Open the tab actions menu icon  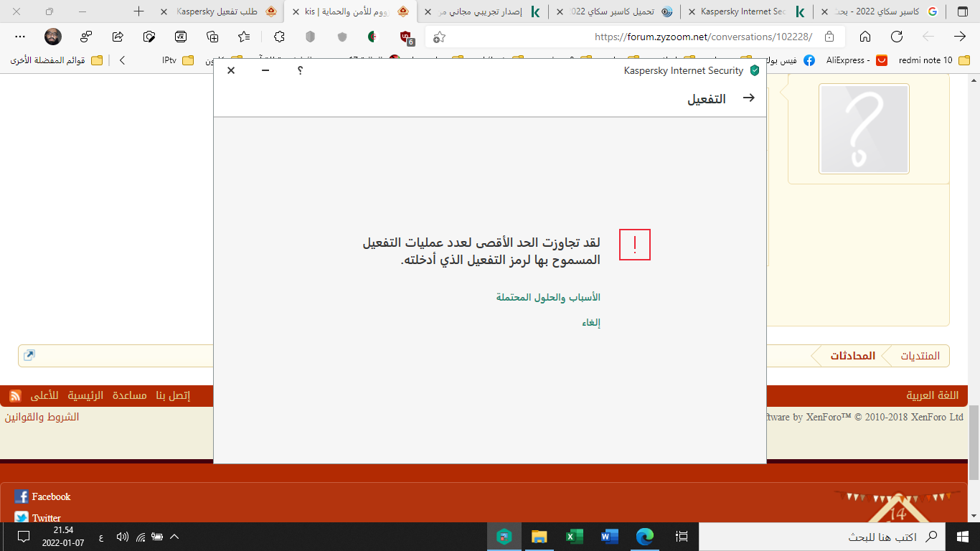[x=962, y=11]
